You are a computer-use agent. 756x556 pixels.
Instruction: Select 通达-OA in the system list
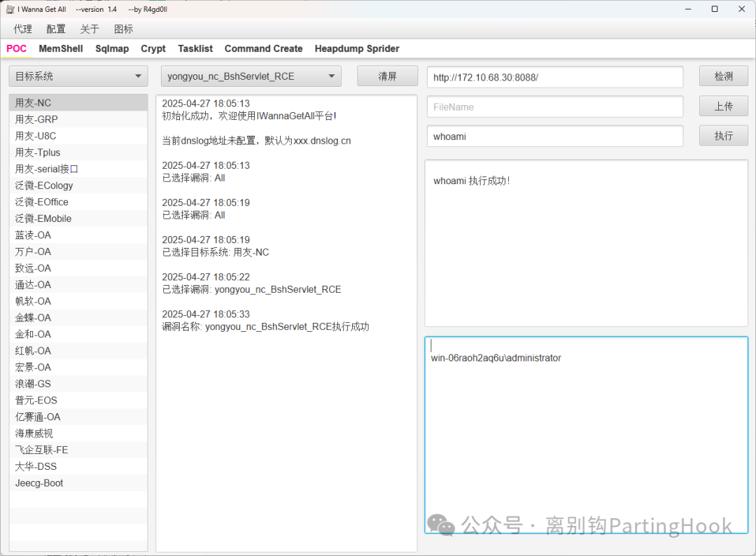(78, 284)
